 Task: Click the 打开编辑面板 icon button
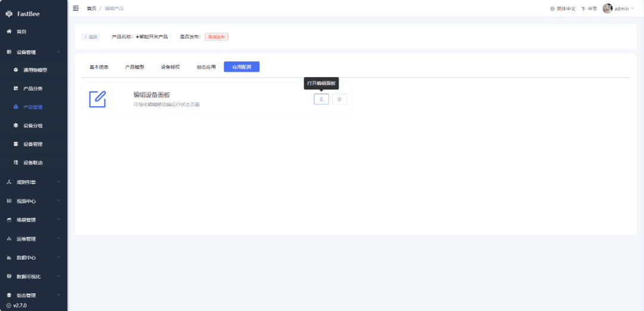point(321,99)
